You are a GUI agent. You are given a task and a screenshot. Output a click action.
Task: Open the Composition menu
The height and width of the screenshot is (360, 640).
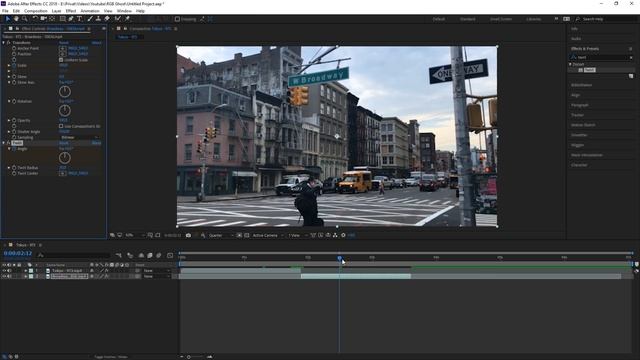coord(36,11)
